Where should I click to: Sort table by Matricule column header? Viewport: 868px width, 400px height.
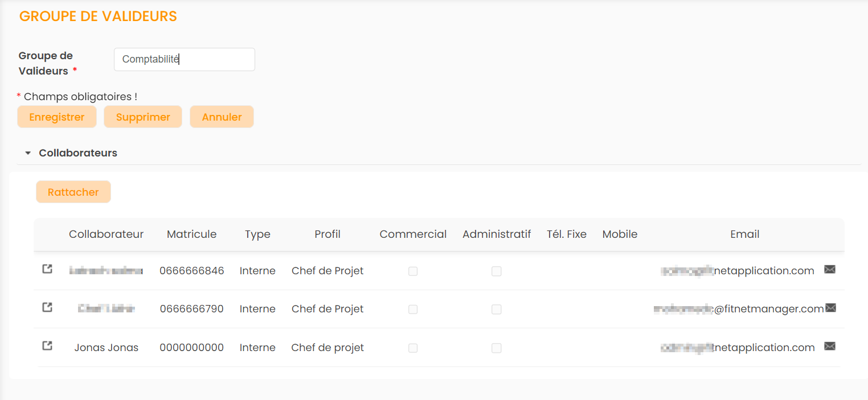tap(191, 234)
